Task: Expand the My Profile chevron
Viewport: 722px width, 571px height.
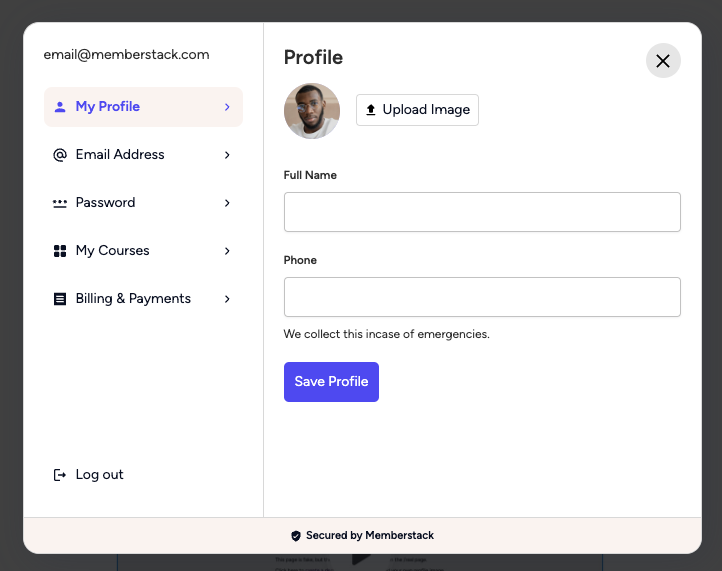Action: (227, 107)
